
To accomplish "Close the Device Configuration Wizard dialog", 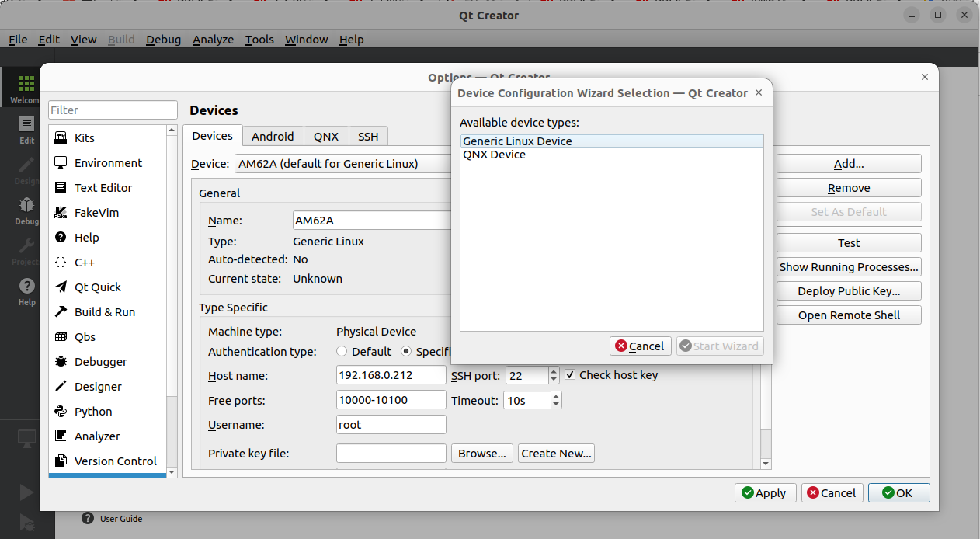I will pyautogui.click(x=759, y=92).
